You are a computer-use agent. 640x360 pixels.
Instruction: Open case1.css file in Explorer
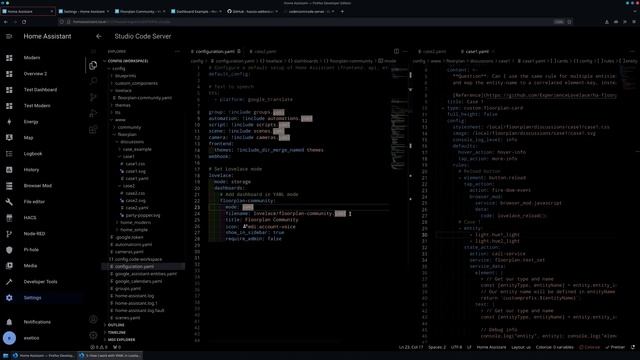[x=135, y=164]
